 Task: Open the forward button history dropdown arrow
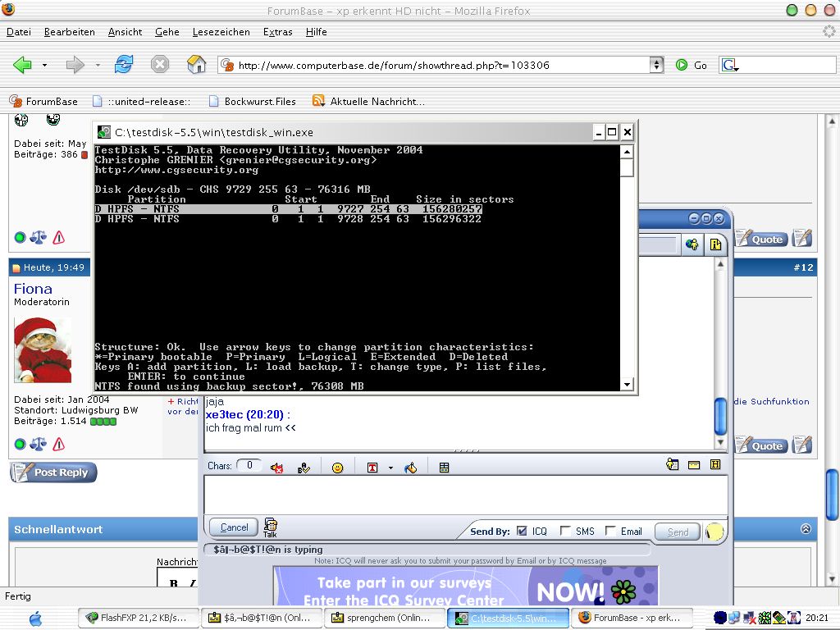tap(98, 66)
